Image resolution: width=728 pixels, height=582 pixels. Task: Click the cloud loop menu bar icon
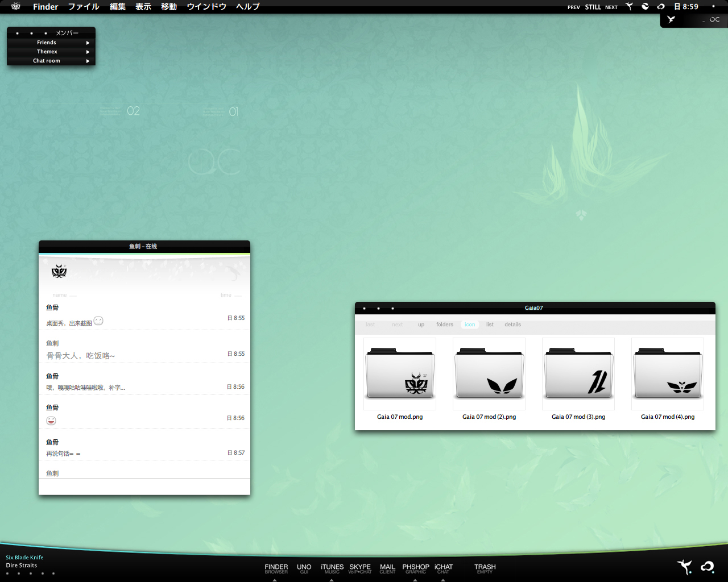(661, 7)
